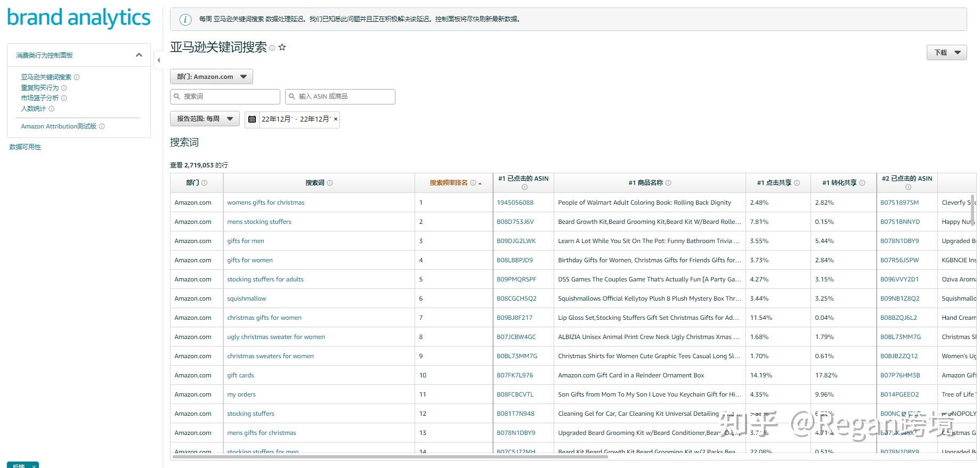The image size is (980, 468).
Task: Open #2 ASIN B07P76HM3B link
Action: 900,375
